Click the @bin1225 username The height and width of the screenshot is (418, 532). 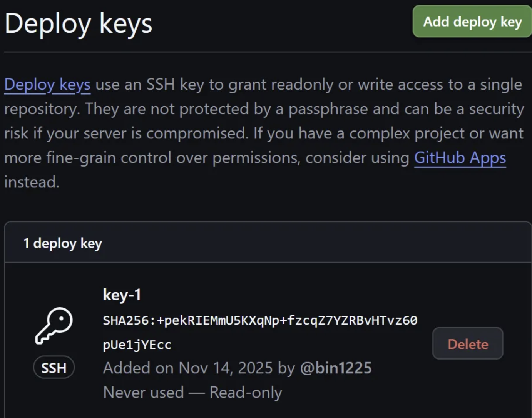click(336, 368)
